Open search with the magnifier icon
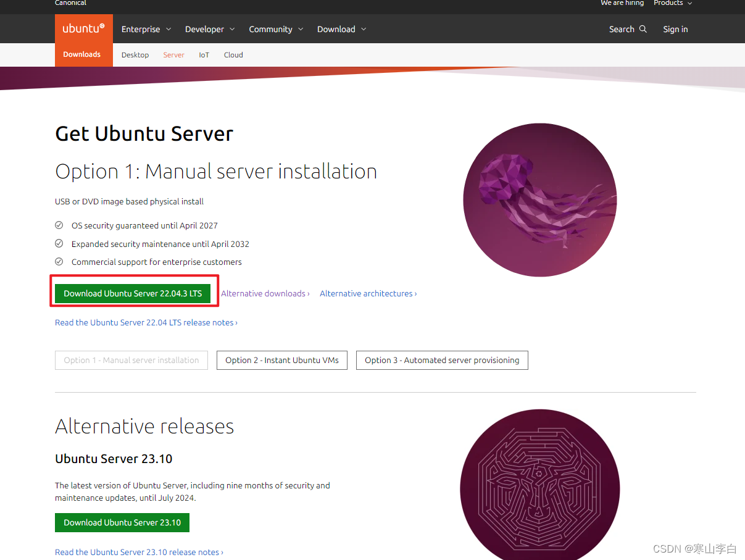Image resolution: width=745 pixels, height=560 pixels. click(x=644, y=28)
